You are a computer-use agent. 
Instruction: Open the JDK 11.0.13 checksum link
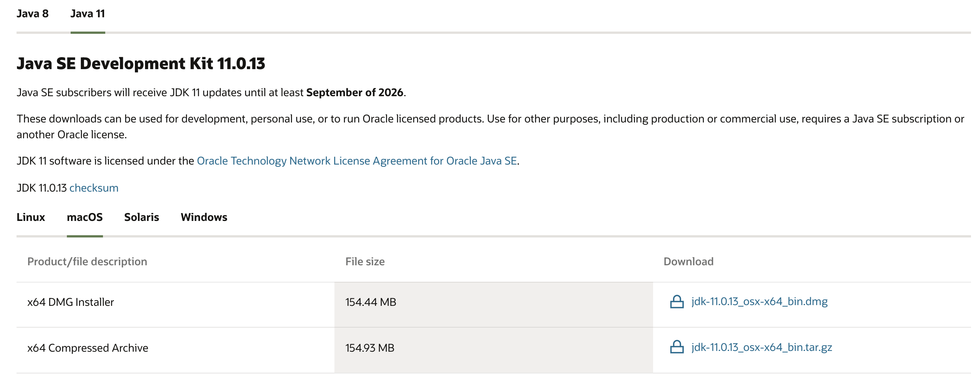pos(94,188)
